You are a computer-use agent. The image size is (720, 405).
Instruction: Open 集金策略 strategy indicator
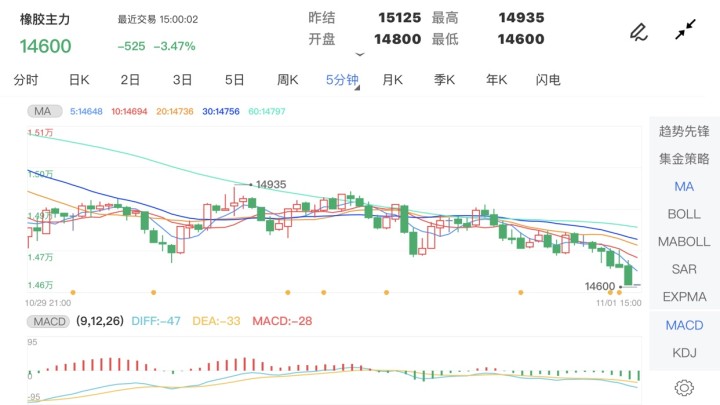[684, 159]
